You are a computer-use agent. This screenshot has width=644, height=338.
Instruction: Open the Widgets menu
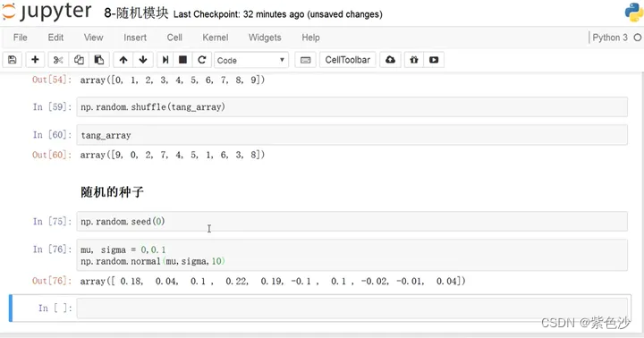tap(265, 38)
